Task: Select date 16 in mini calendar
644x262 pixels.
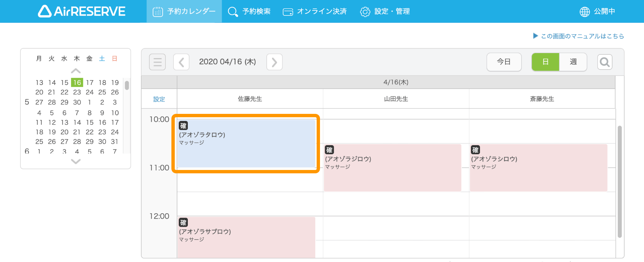Action: [77, 82]
